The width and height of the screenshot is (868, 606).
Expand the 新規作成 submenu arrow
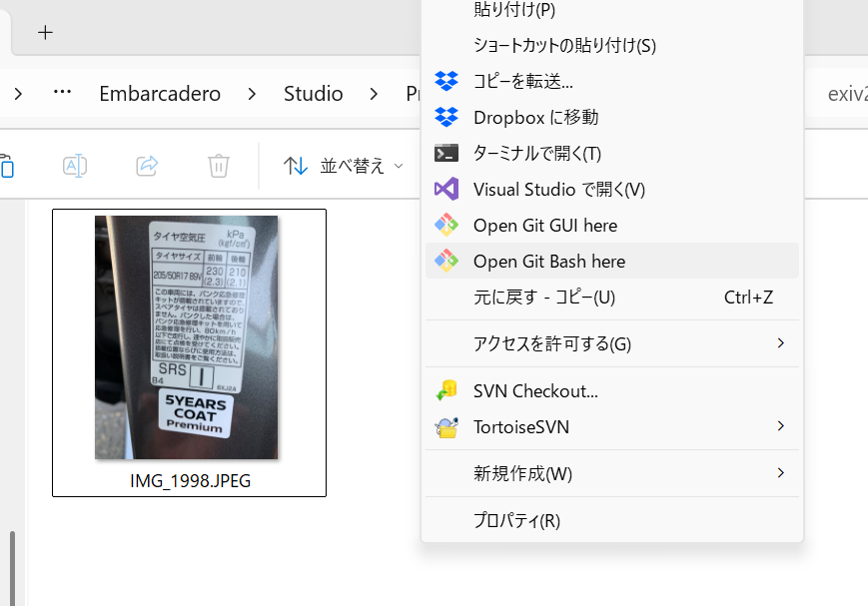point(780,472)
